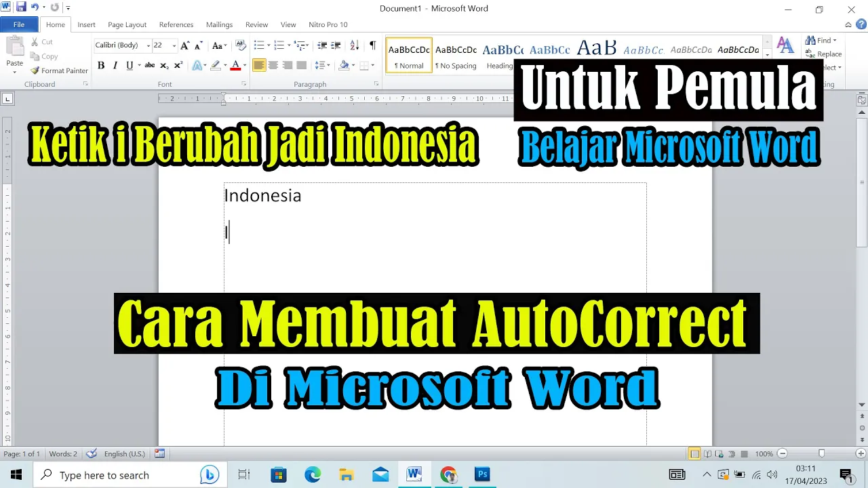The width and height of the screenshot is (868, 488).
Task: Click the macro recording icon in status bar
Action: tap(159, 453)
